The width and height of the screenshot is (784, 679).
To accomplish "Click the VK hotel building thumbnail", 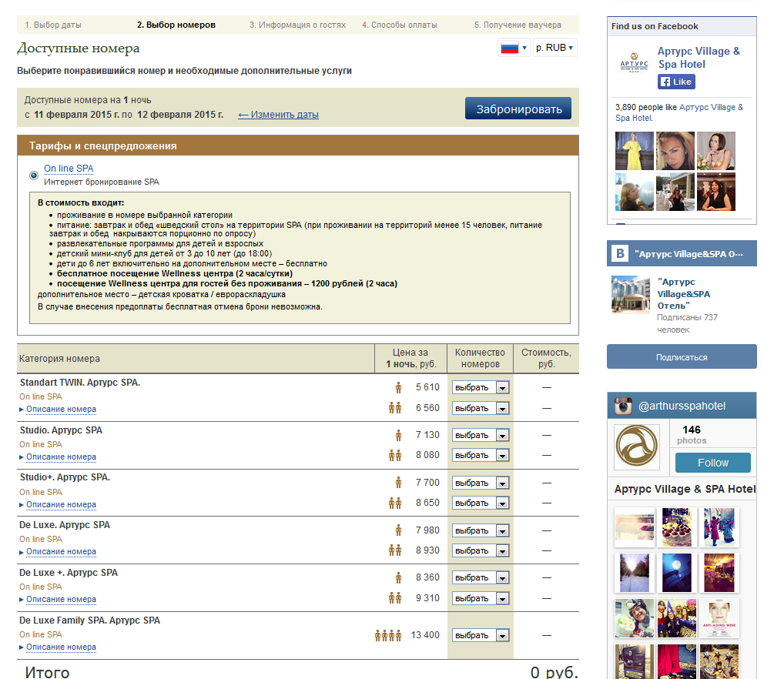I will pyautogui.click(x=631, y=295).
